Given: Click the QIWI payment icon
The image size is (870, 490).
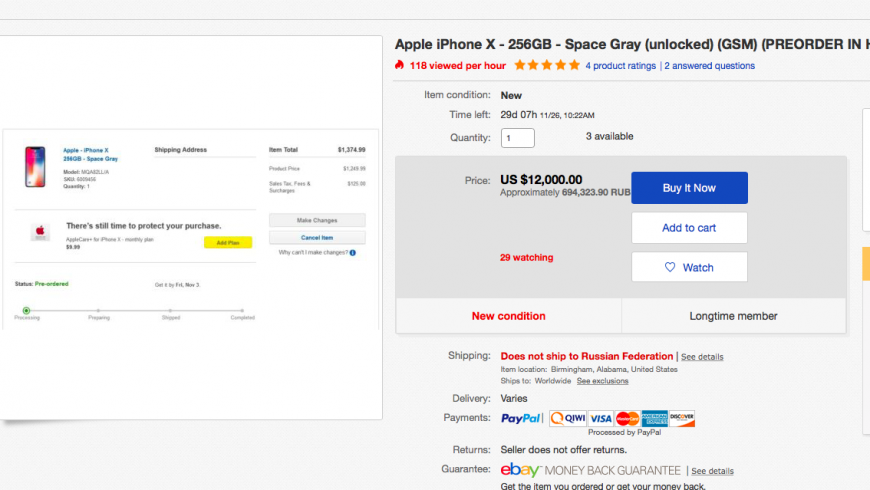Looking at the screenshot, I should 568,418.
